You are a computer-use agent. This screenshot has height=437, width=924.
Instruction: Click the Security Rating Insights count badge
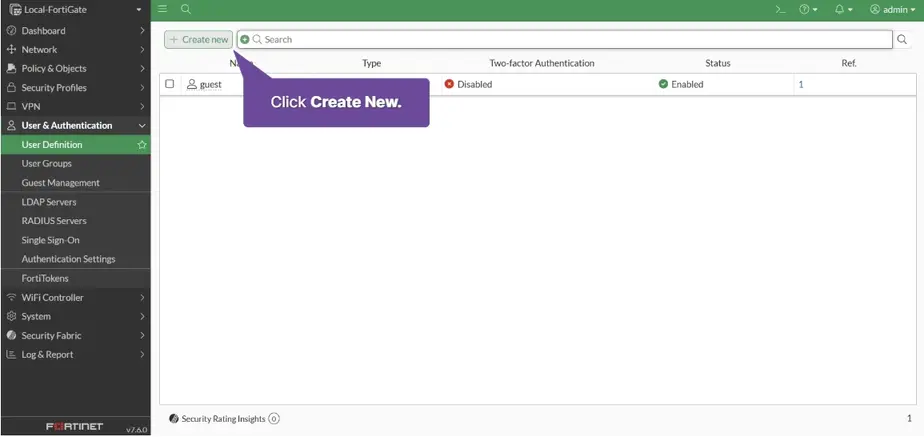274,419
